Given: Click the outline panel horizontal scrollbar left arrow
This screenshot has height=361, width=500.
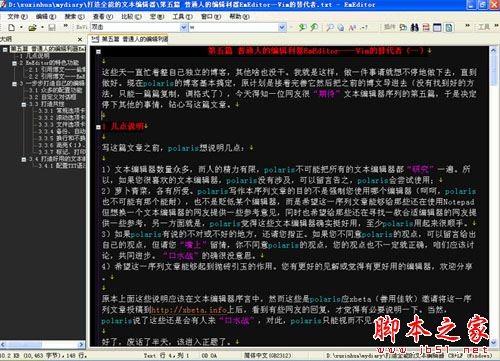Looking at the screenshot, I should pyautogui.click(x=3, y=344).
